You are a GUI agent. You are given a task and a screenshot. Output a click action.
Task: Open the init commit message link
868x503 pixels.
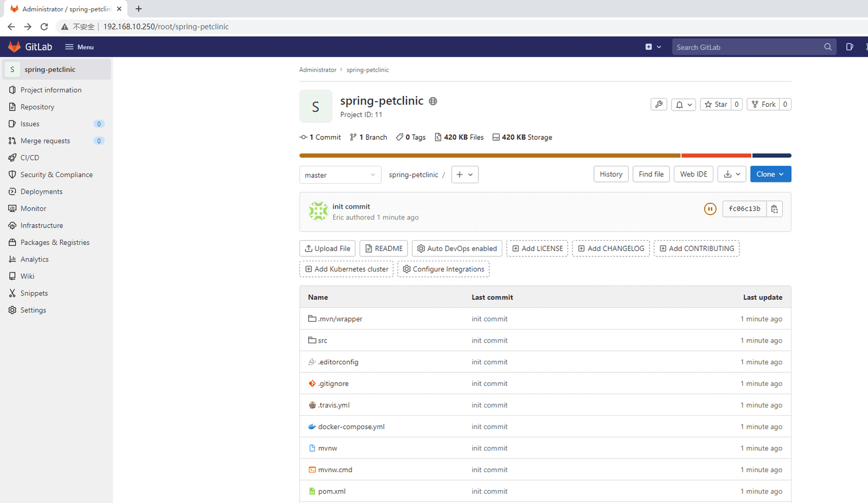coord(351,207)
